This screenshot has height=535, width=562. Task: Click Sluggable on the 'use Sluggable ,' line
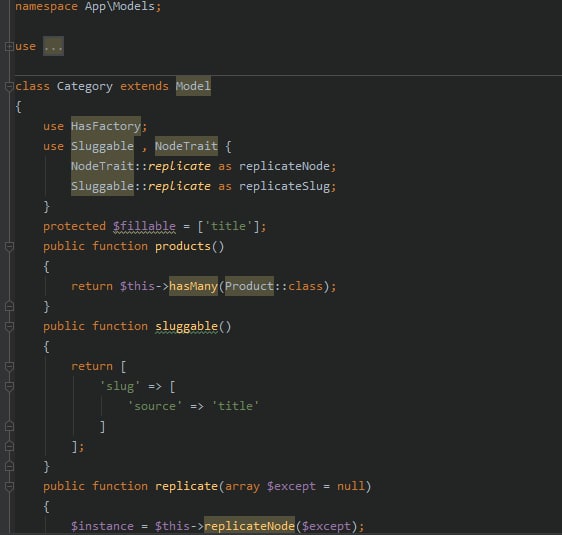pyautogui.click(x=102, y=146)
